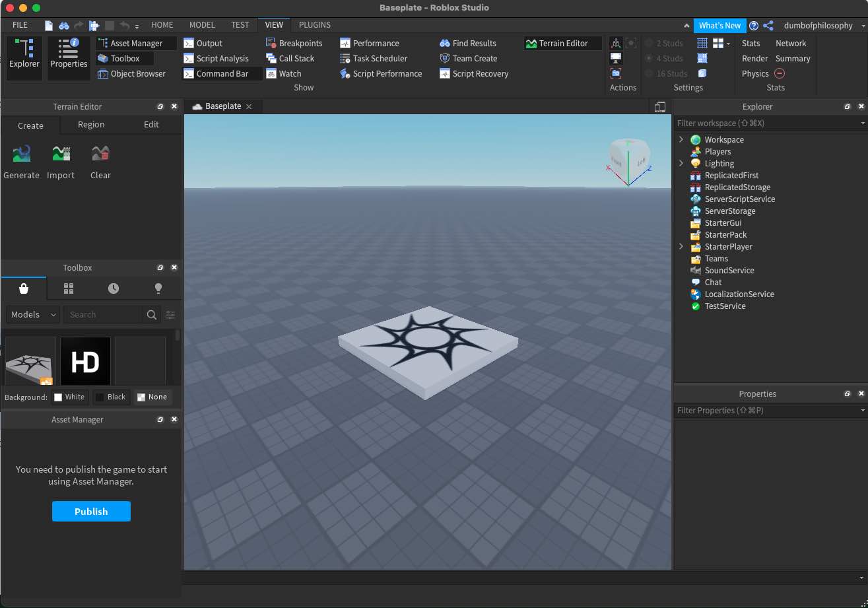Show Physics stats
Screen dimensions: 868x608
[755, 73]
